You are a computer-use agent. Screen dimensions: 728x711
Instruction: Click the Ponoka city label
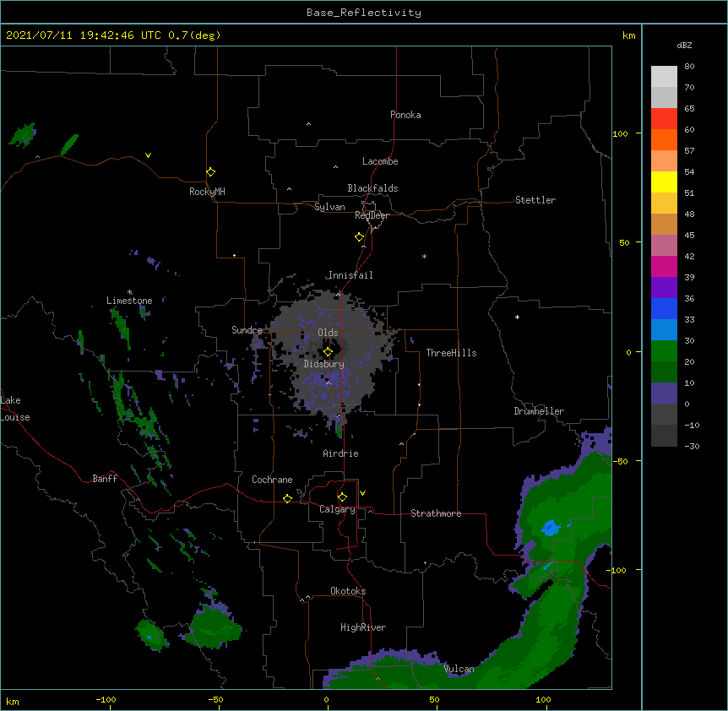point(405,115)
